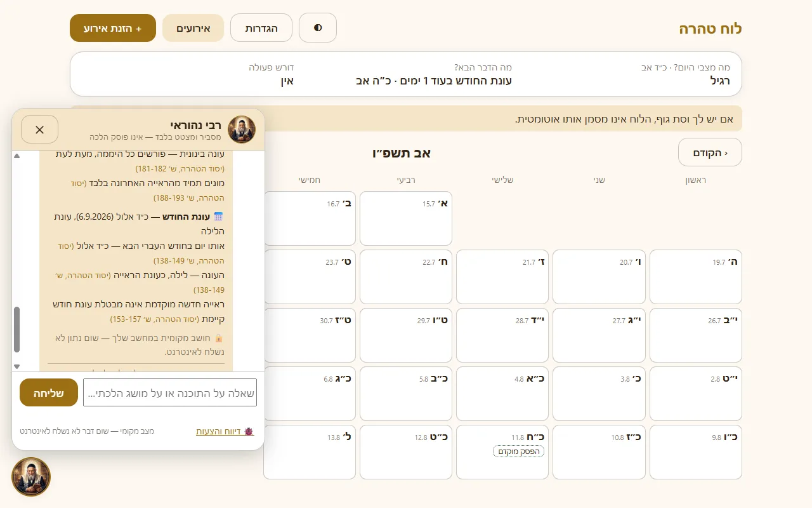
Task: Send chat message with שליחה button
Action: [49, 392]
